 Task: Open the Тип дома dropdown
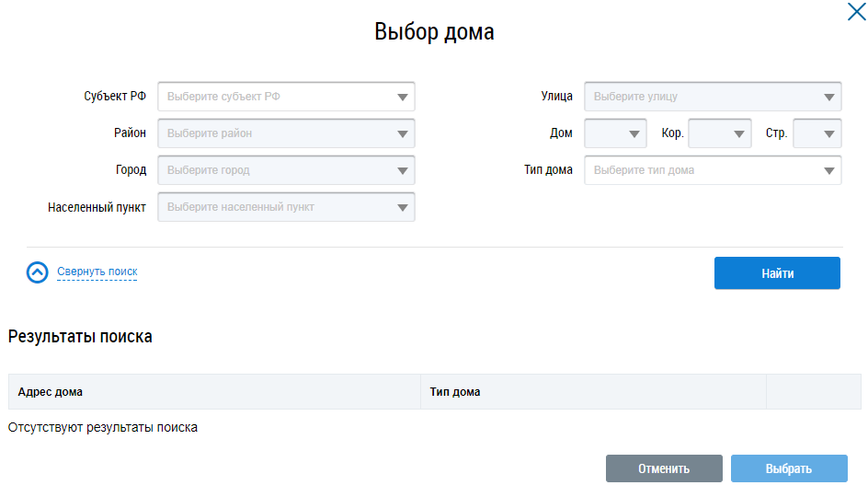(x=828, y=170)
